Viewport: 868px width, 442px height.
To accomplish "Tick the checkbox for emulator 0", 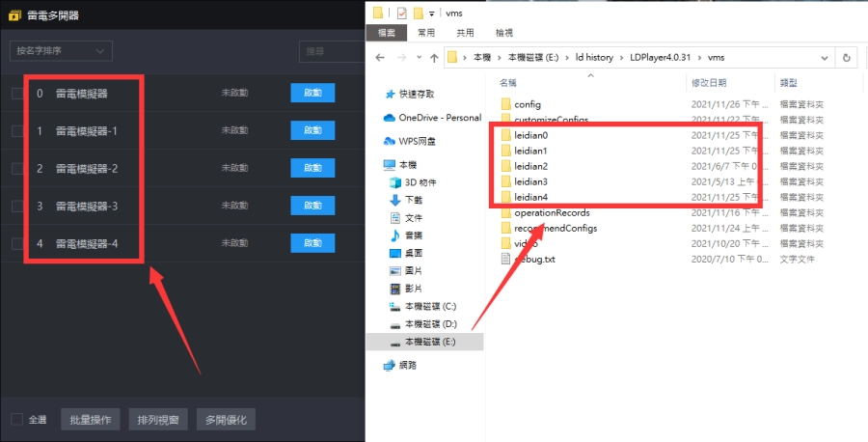I will [x=17, y=93].
